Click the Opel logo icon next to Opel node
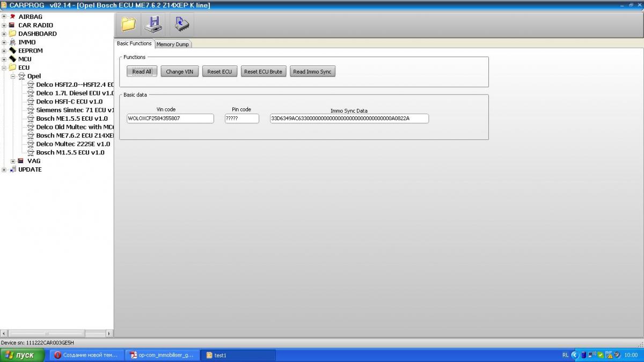The image size is (644, 362). (x=21, y=76)
